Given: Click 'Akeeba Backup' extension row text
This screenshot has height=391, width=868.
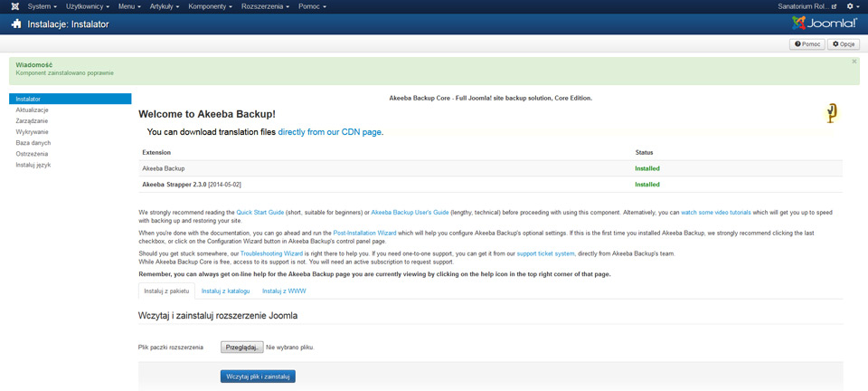Looking at the screenshot, I should coord(164,168).
